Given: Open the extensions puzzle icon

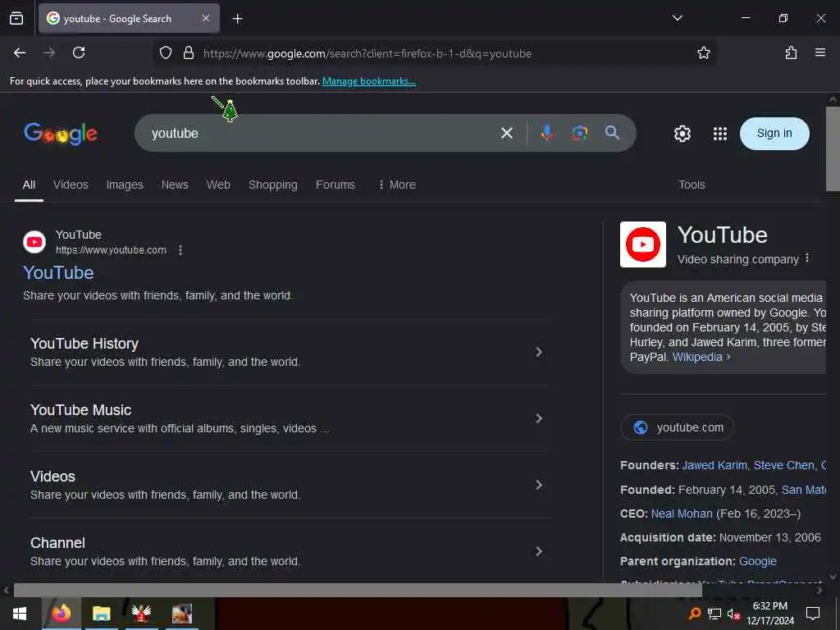Looking at the screenshot, I should (x=791, y=52).
